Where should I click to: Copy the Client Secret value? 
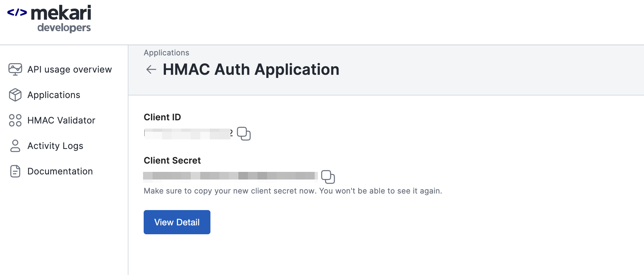point(328,177)
